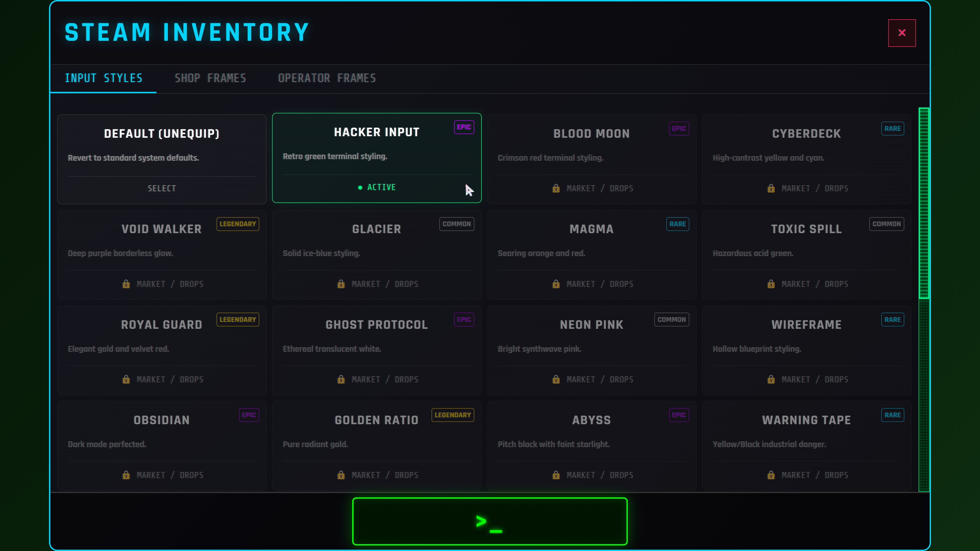The height and width of the screenshot is (551, 980).
Task: Click the lock icon on Ghost Protocol card
Action: tap(341, 380)
